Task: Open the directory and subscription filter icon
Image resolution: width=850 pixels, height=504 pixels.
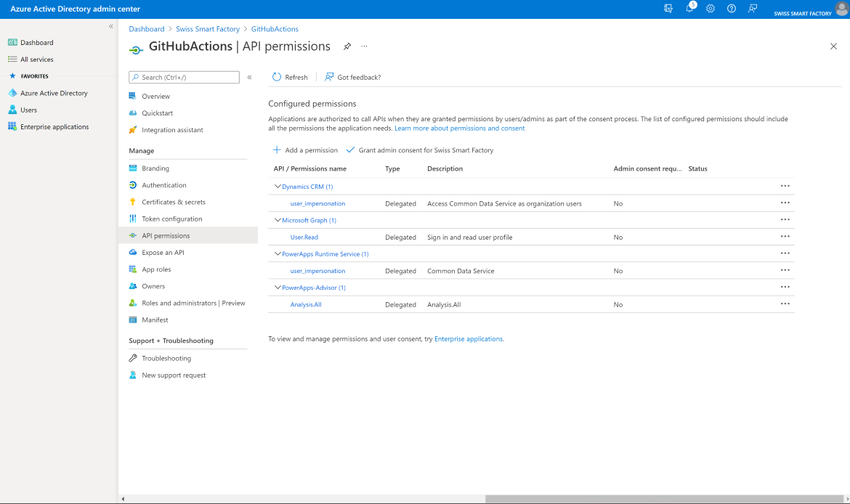Action: (x=668, y=9)
